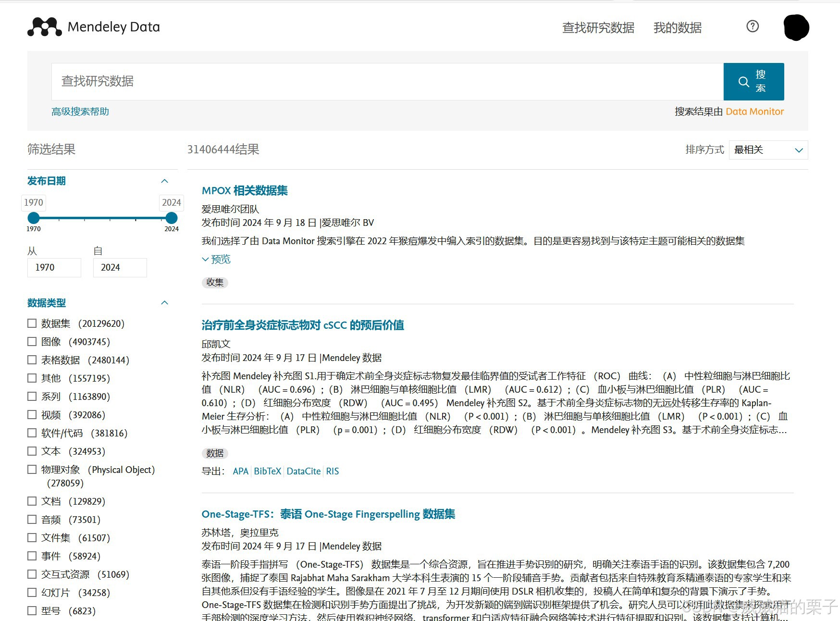Screen dimensions: 840x621
Task: Toggle the 事件 (58924) checkbox
Action: (x=32, y=556)
